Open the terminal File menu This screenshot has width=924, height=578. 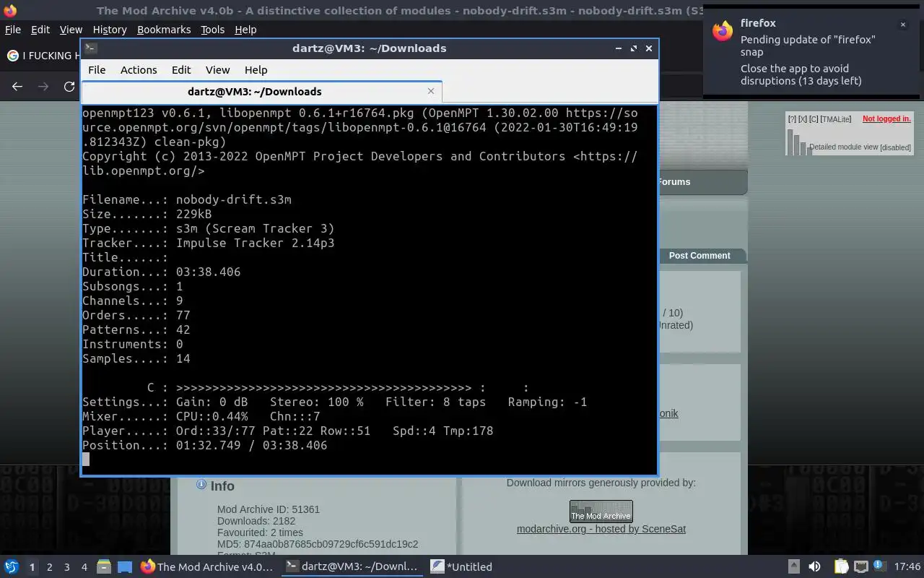coord(97,70)
